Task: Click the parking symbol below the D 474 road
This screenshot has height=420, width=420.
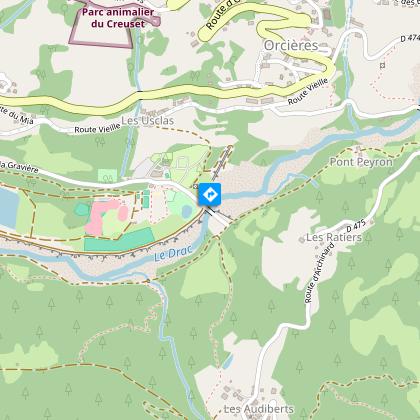Action: pyautogui.click(x=382, y=65)
